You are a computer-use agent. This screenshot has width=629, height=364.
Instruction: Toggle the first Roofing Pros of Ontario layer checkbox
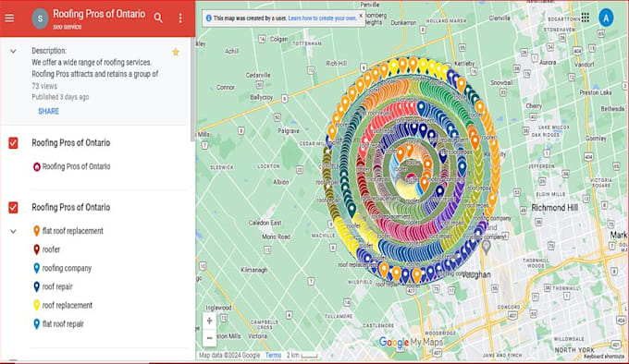[13, 143]
